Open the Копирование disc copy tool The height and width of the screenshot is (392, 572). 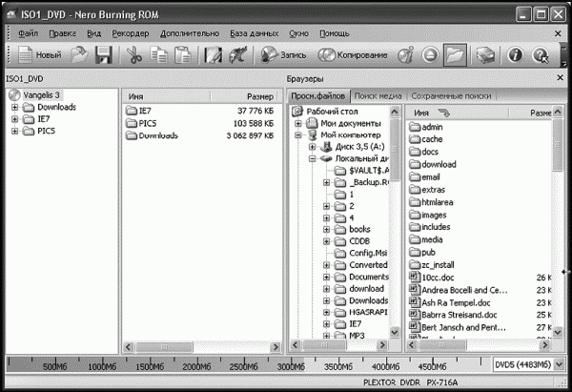tap(353, 55)
